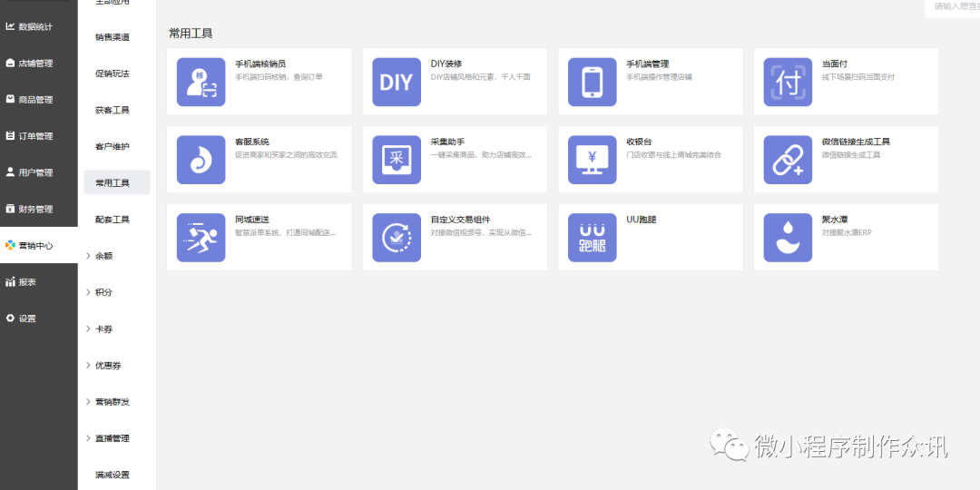This screenshot has height=490, width=980.
Task: Go to 商品管理 in main sidebar
Action: (x=35, y=100)
